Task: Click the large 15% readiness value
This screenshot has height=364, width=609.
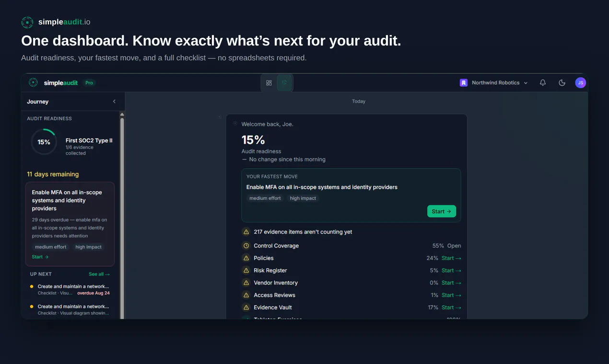Action: pyautogui.click(x=253, y=140)
